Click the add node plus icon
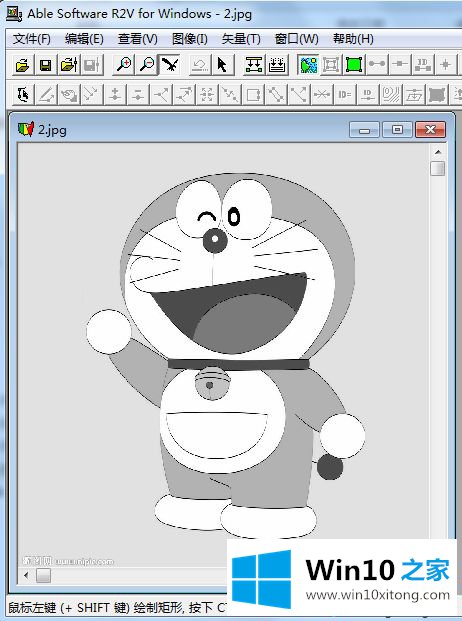This screenshot has height=621, width=462. point(115,95)
